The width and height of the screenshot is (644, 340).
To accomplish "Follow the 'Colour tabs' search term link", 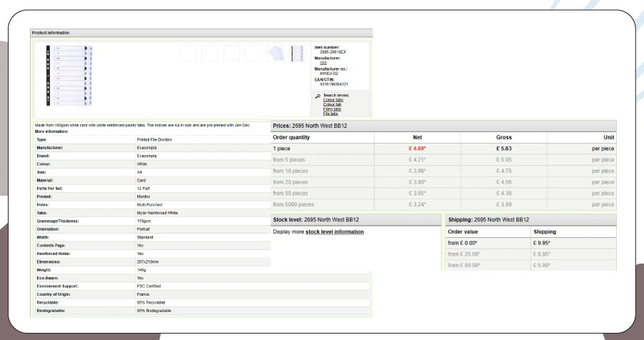I will 333,100.
